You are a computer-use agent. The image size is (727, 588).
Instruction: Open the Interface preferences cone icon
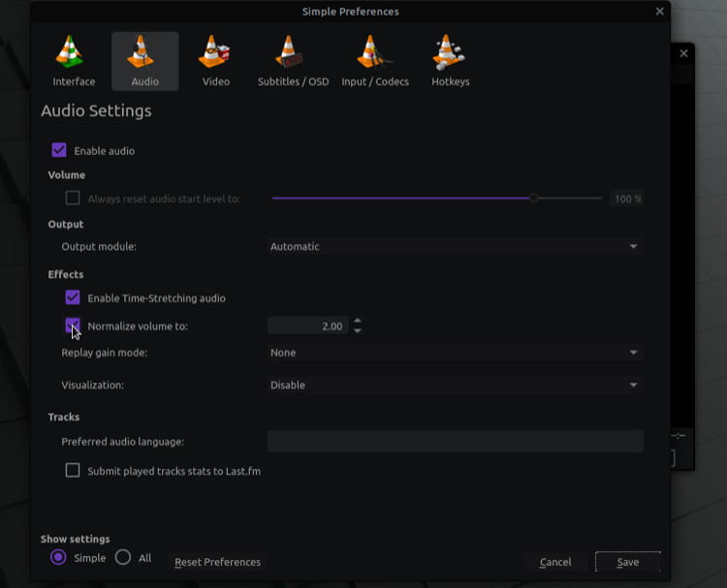[70, 51]
